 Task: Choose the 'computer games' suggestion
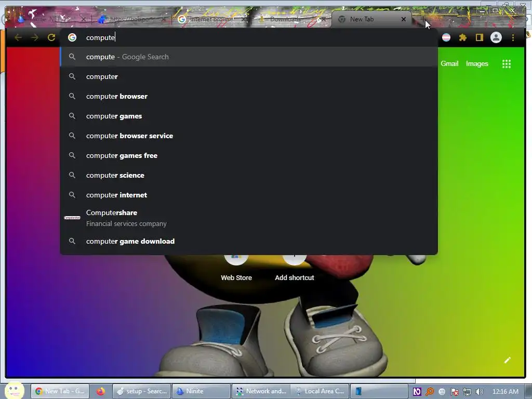[x=249, y=116]
